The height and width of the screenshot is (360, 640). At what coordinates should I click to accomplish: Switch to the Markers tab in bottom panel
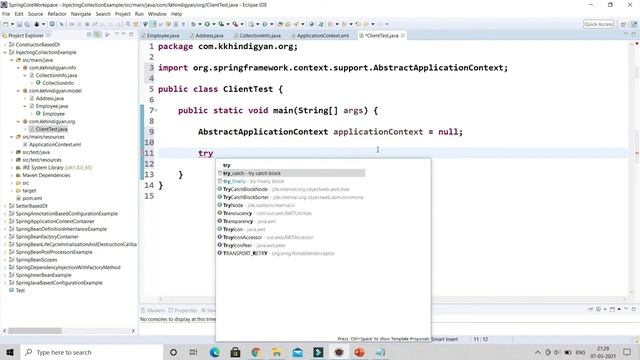(x=153, y=311)
